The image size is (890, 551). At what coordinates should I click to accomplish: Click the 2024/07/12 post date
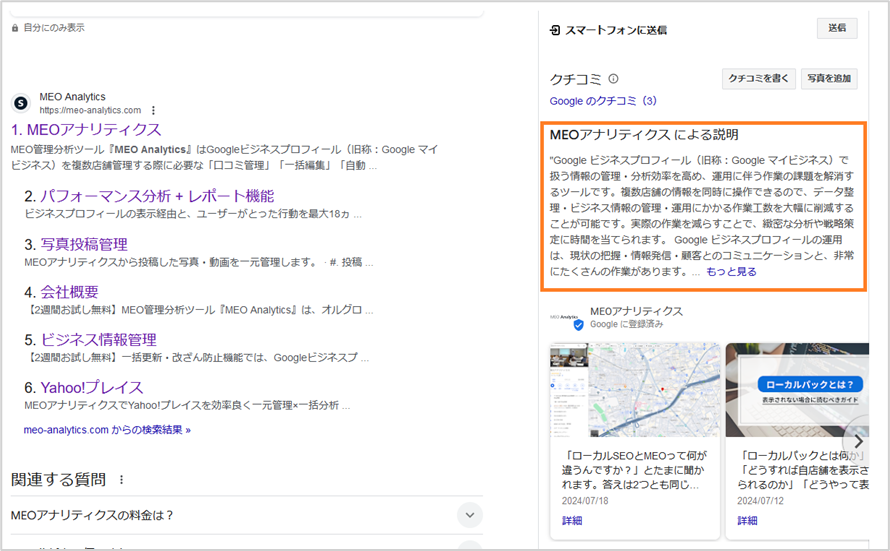point(761,501)
